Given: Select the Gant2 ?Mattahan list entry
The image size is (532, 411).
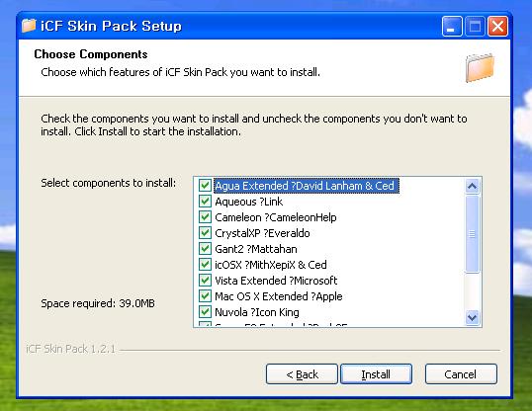Looking at the screenshot, I should pyautogui.click(x=256, y=249).
